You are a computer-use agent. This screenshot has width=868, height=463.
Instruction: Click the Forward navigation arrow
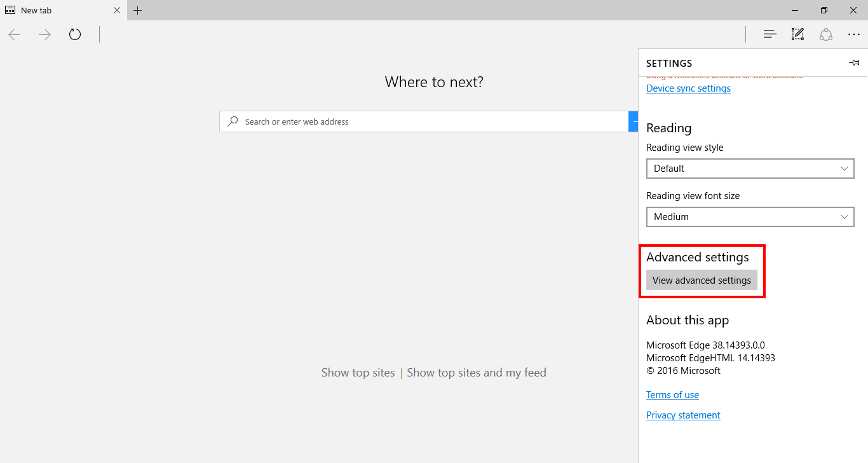click(x=44, y=34)
